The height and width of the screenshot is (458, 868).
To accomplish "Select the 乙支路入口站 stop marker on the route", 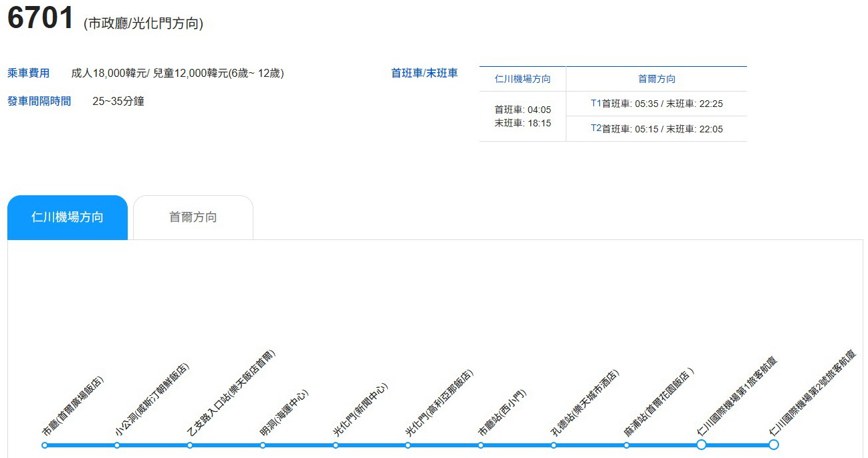I will pyautogui.click(x=190, y=445).
